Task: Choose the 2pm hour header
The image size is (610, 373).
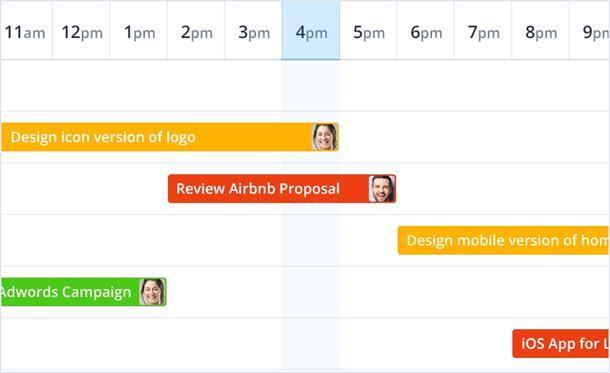Action: pos(196,30)
